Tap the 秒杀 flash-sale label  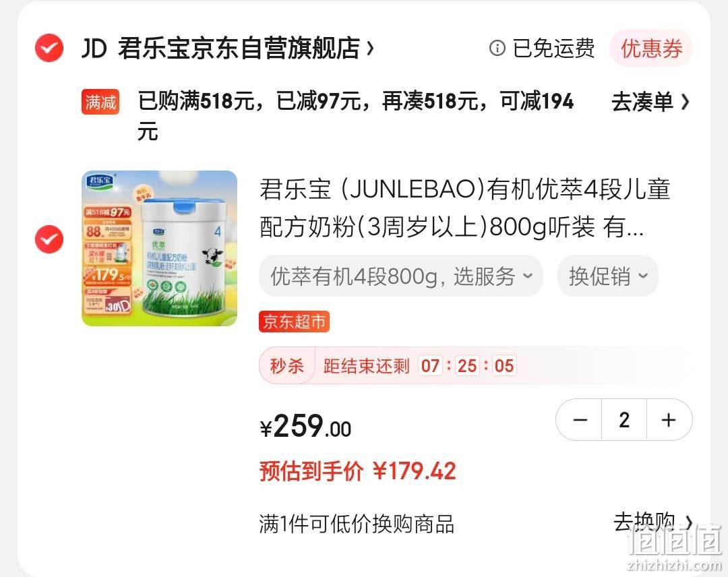[287, 366]
